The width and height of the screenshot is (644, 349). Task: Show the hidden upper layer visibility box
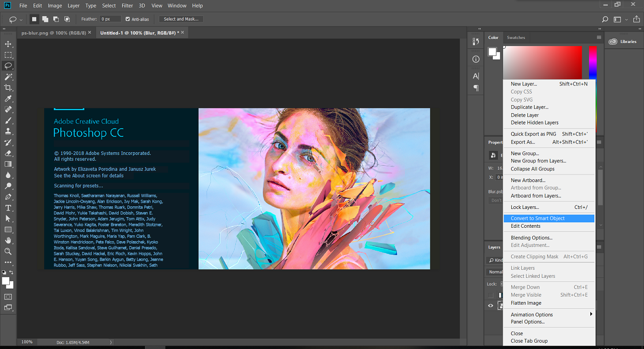tap(491, 295)
